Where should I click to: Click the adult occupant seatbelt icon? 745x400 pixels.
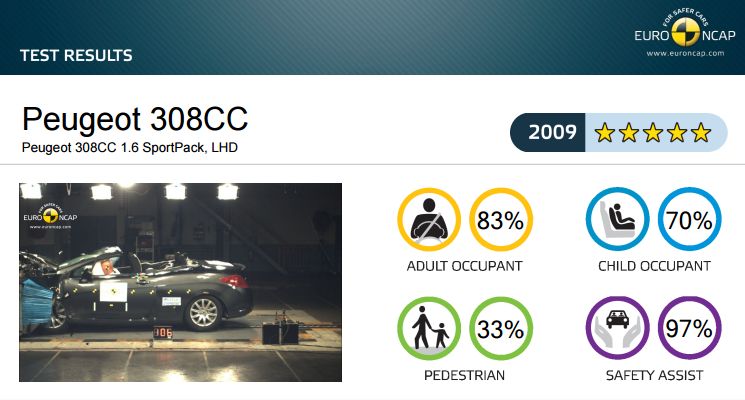pos(429,219)
